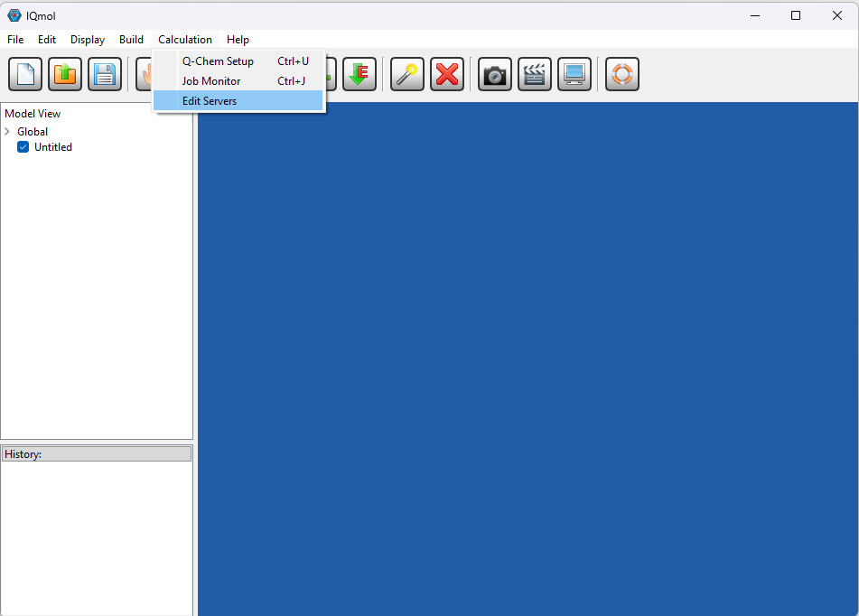Click the Minimize Energy green arrow icon
The height and width of the screenshot is (616, 859).
coord(359,74)
